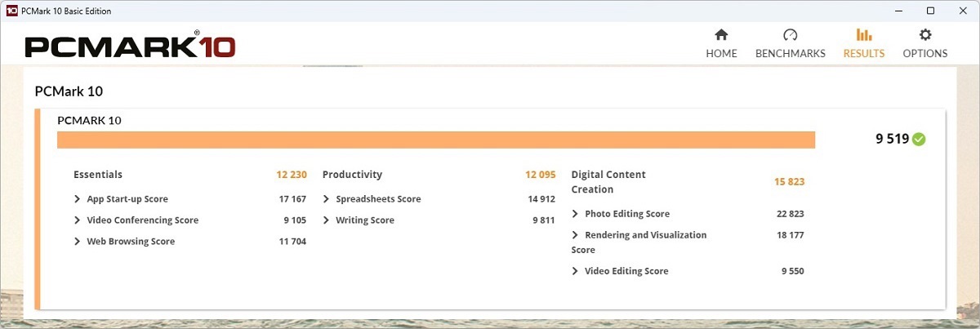Click Spreadsheets value 14 912
980x329 pixels.
[541, 199]
